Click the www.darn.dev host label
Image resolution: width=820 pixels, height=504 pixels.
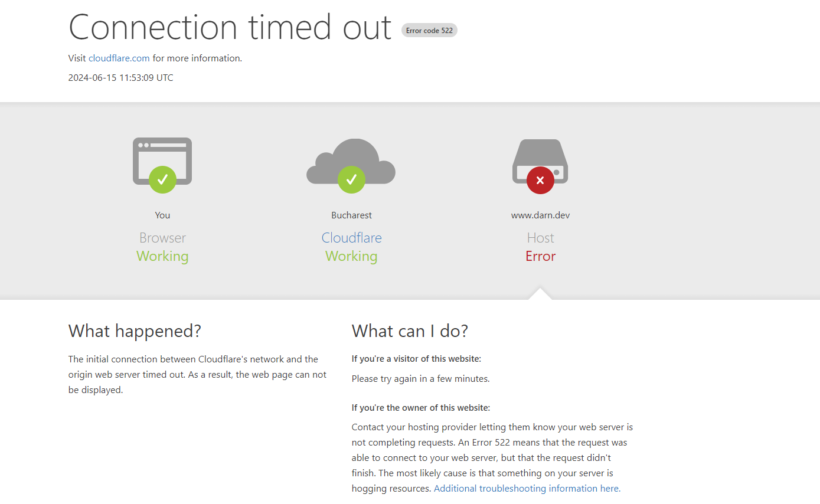pos(540,215)
